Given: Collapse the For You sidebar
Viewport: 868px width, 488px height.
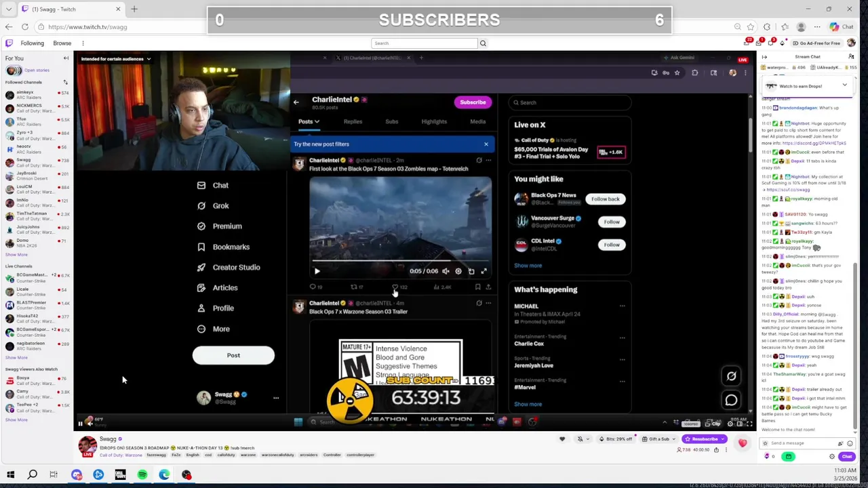Looking at the screenshot, I should (x=66, y=58).
